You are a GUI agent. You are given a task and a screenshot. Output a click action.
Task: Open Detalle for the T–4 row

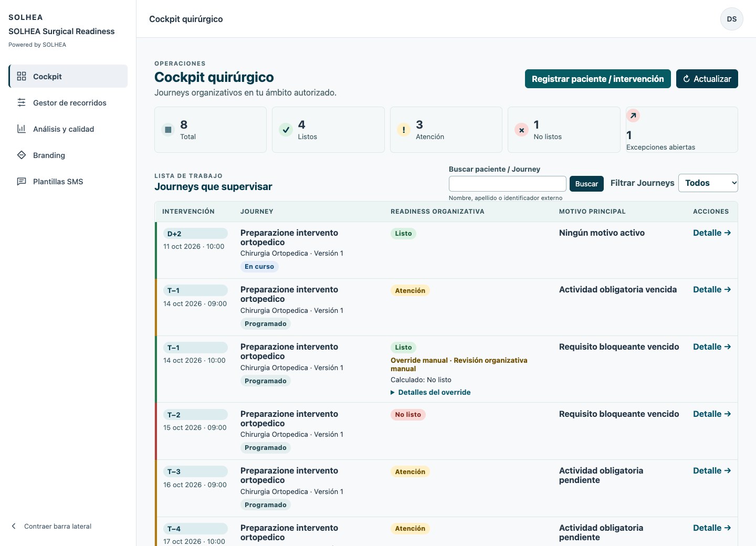(712, 528)
